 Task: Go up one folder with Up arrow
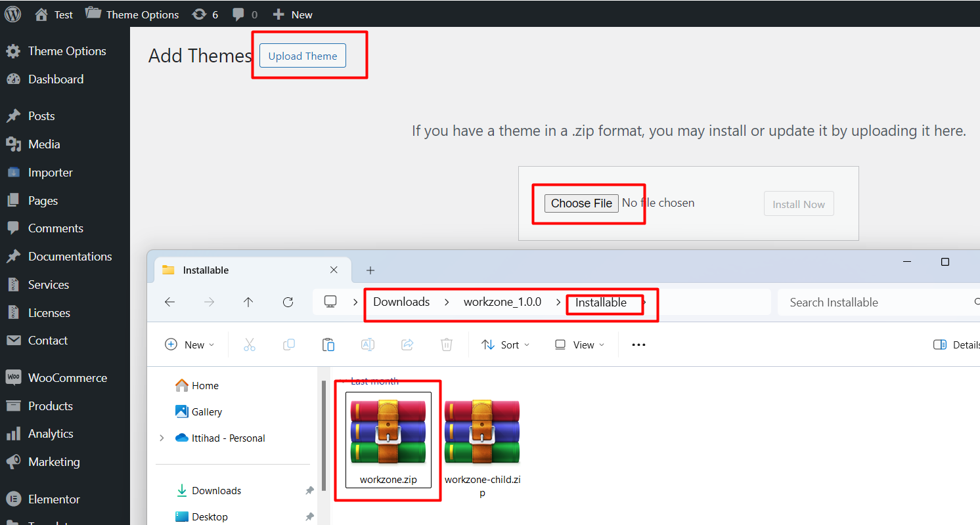(248, 302)
